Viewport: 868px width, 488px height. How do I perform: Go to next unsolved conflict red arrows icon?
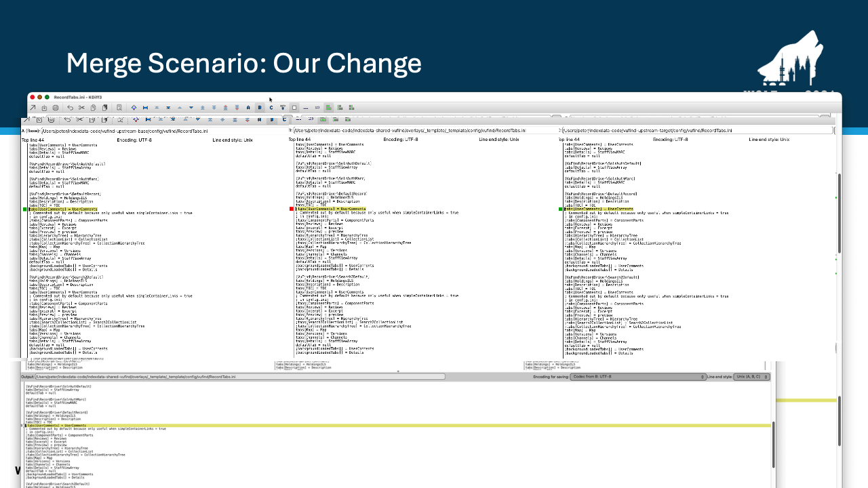click(237, 108)
